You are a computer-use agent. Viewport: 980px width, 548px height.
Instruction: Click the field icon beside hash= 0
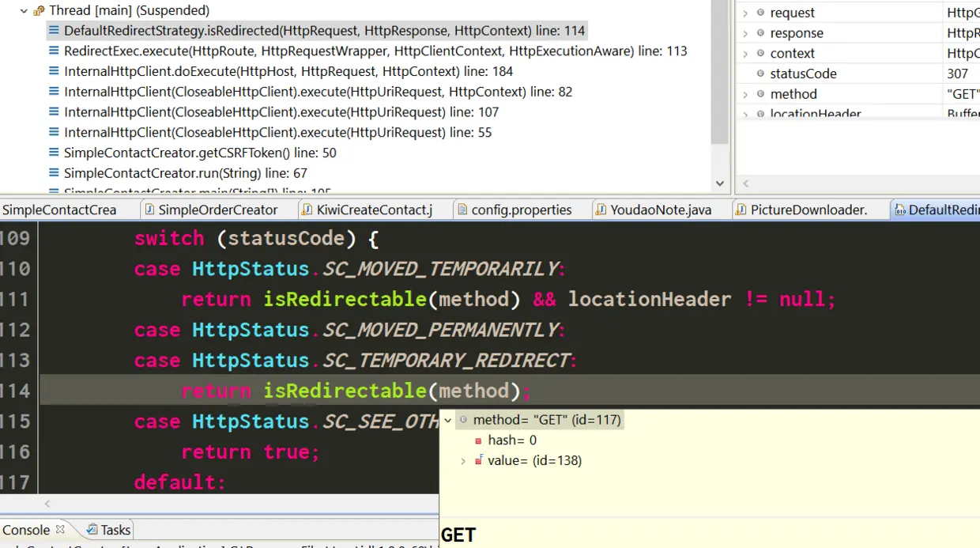479,440
